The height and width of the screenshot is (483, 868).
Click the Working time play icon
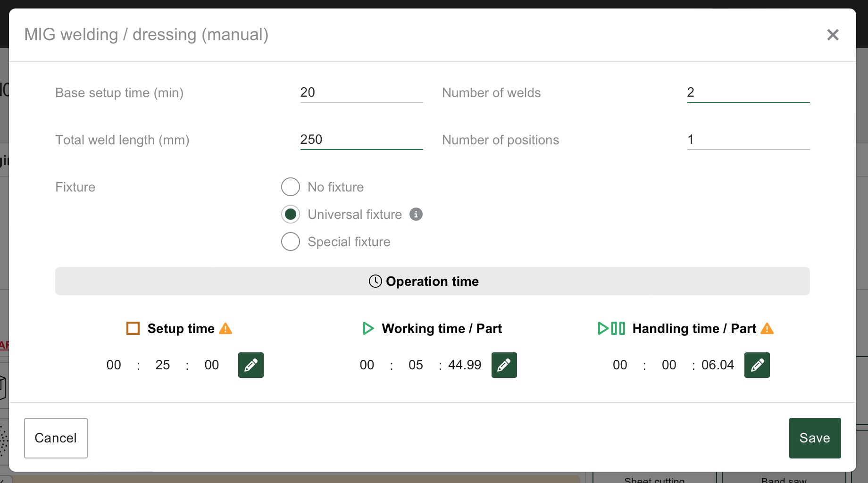tap(368, 328)
